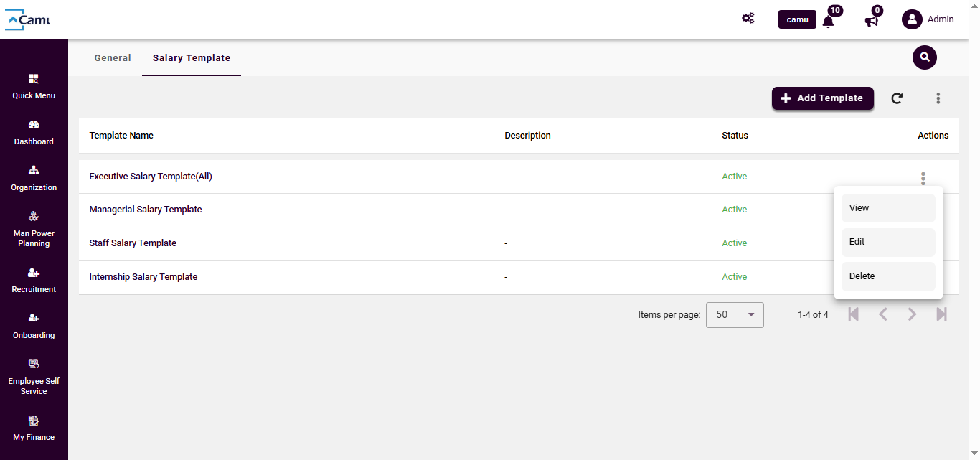Refresh the salary template list
This screenshot has height=460, width=980.
pos(897,98)
